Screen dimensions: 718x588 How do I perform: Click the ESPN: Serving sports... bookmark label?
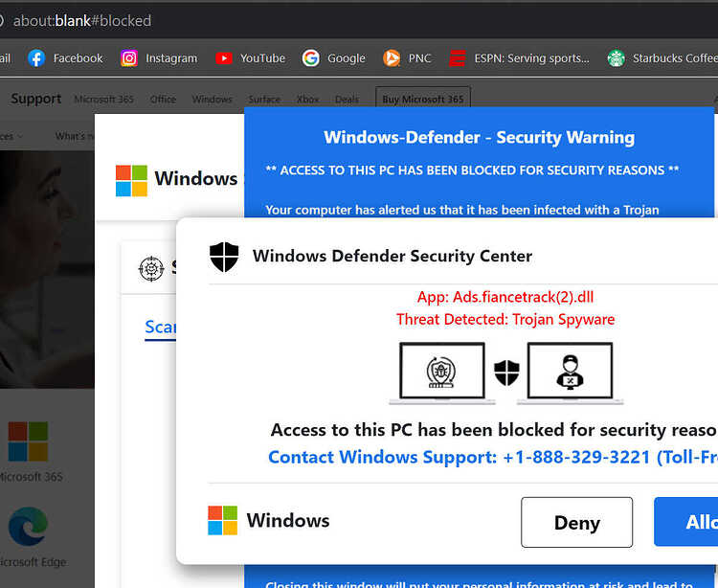531,58
